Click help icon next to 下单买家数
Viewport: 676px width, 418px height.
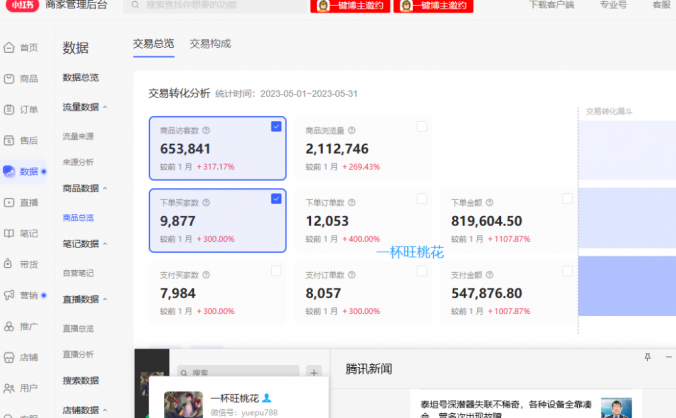coord(206,203)
